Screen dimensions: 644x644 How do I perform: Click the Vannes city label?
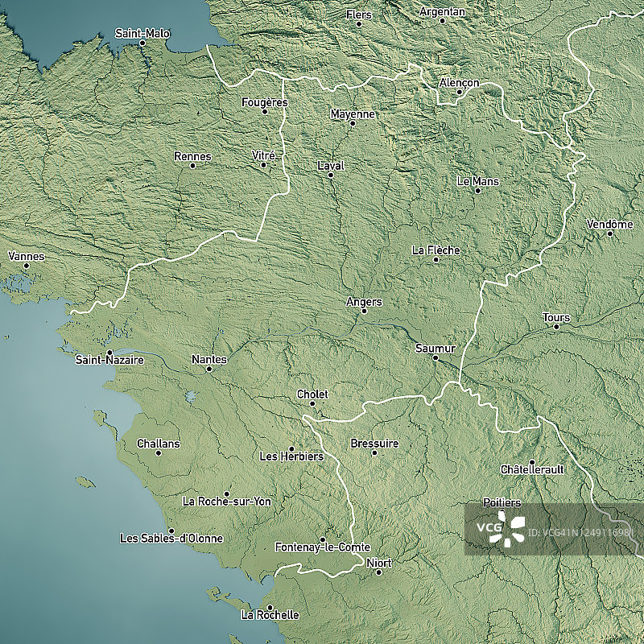pos(27,257)
